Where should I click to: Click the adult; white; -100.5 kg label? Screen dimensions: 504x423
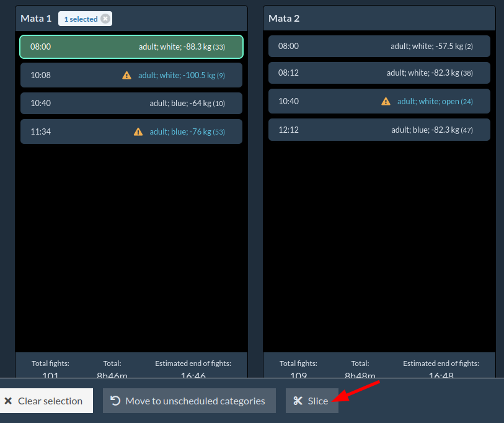(x=177, y=75)
